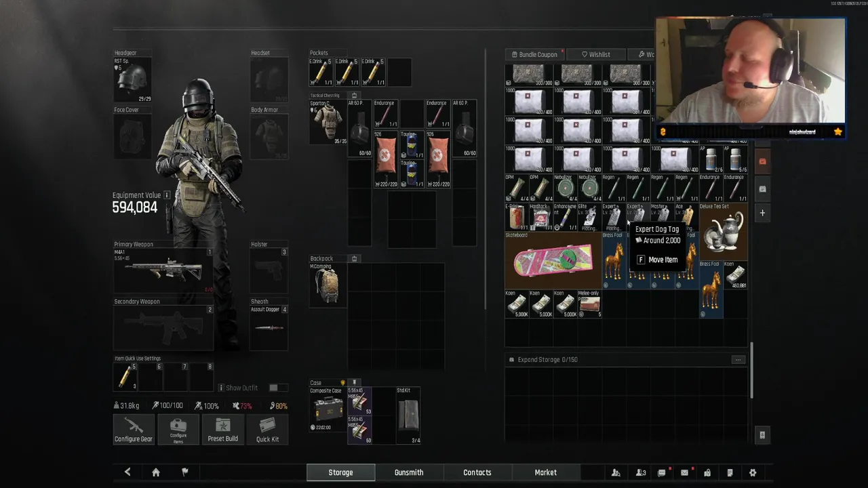Click Equipment Value info icon
This screenshot has height=488, width=868.
[167, 195]
